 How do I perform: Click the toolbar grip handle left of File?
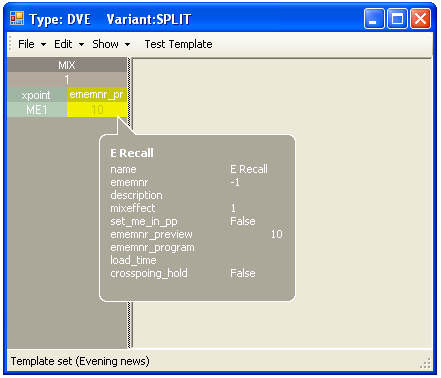[x=10, y=44]
